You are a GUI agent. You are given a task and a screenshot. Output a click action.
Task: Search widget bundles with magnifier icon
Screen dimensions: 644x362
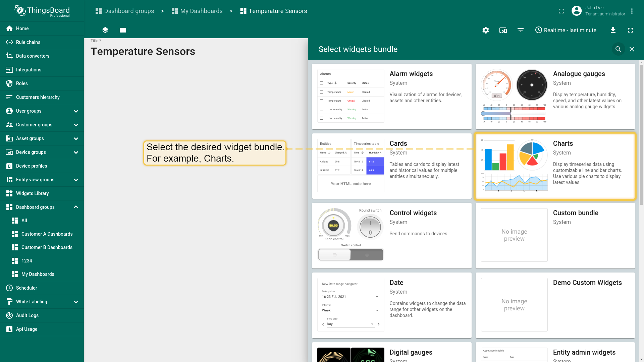[618, 49]
